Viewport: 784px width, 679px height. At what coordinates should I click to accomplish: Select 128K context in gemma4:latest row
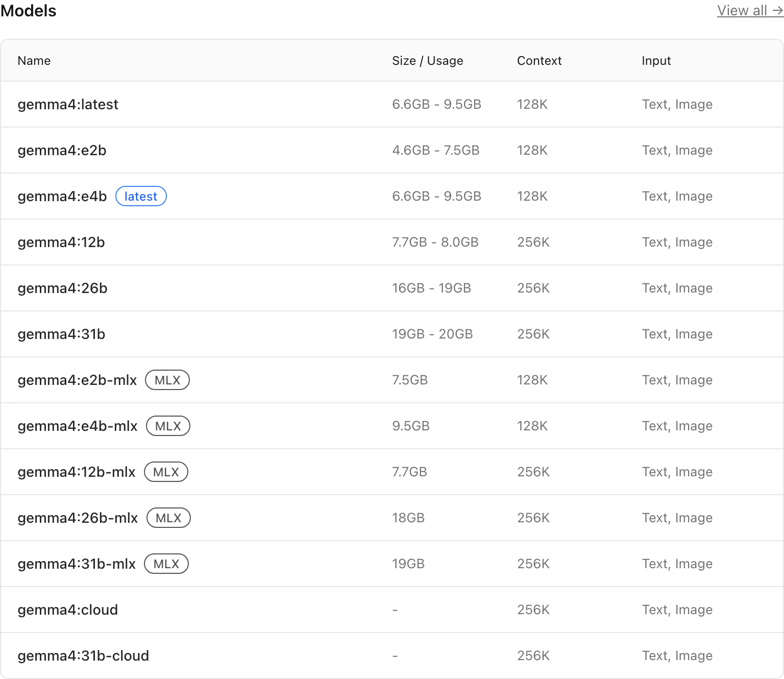coord(532,104)
